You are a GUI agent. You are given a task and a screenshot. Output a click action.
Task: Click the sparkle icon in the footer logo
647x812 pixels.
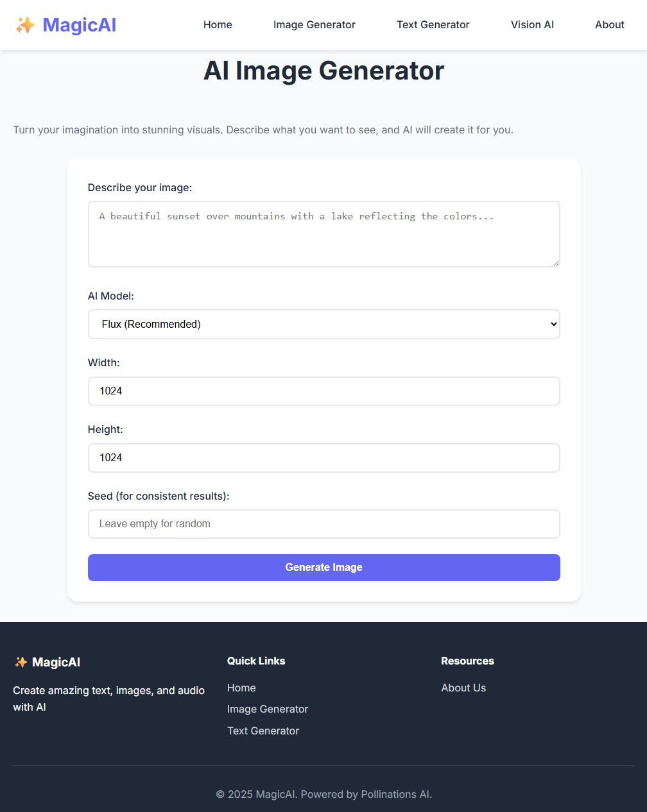21,662
